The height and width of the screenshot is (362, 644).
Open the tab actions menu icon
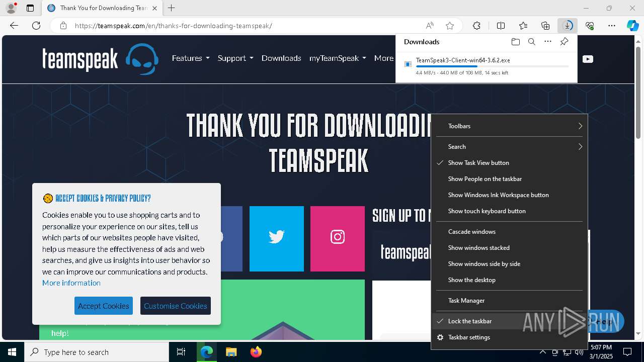(x=30, y=8)
